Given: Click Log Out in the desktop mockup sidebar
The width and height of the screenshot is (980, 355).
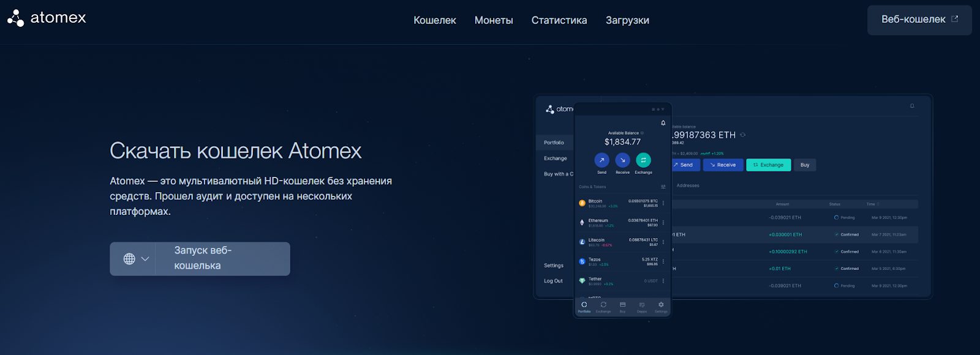Looking at the screenshot, I should coord(553,281).
